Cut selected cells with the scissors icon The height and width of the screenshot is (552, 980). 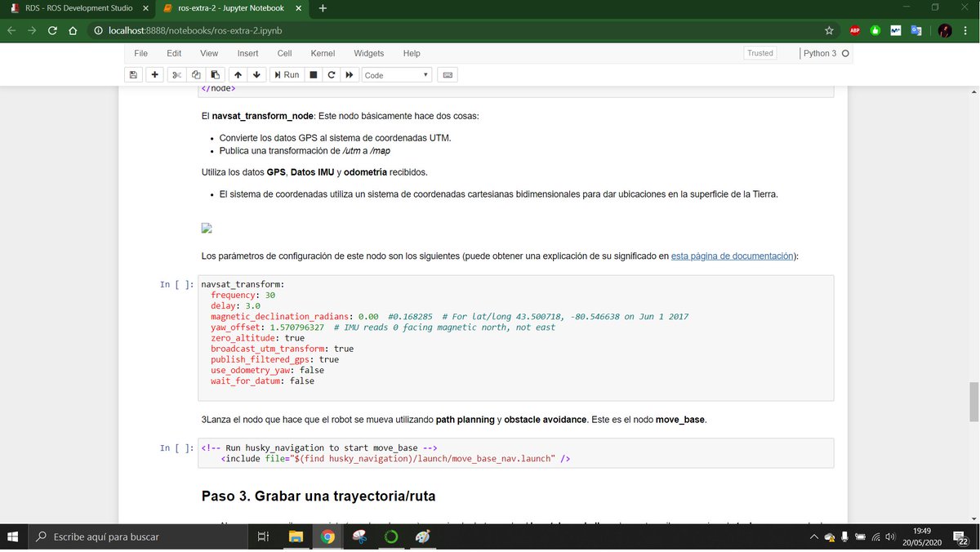(x=176, y=74)
